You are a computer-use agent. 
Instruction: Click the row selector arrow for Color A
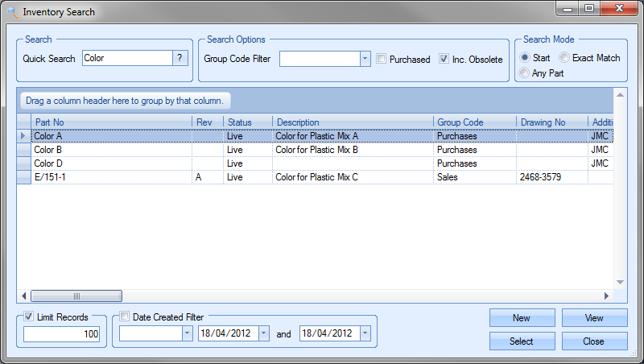point(23,136)
